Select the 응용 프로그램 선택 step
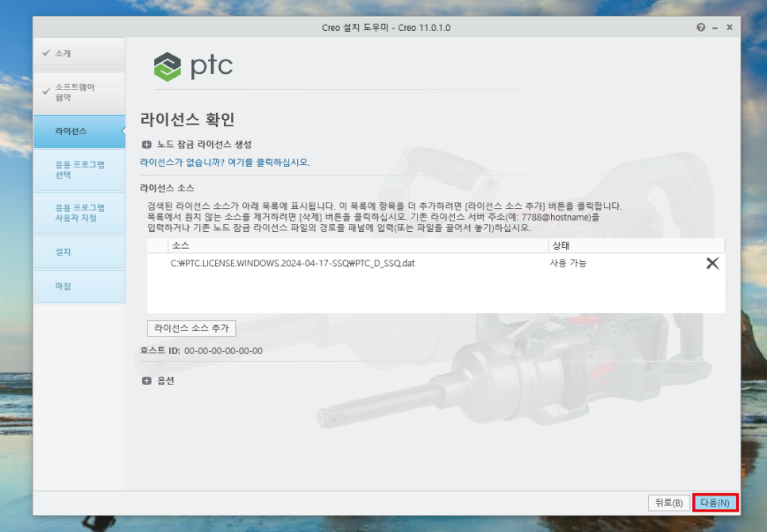767x532 pixels. 79,170
